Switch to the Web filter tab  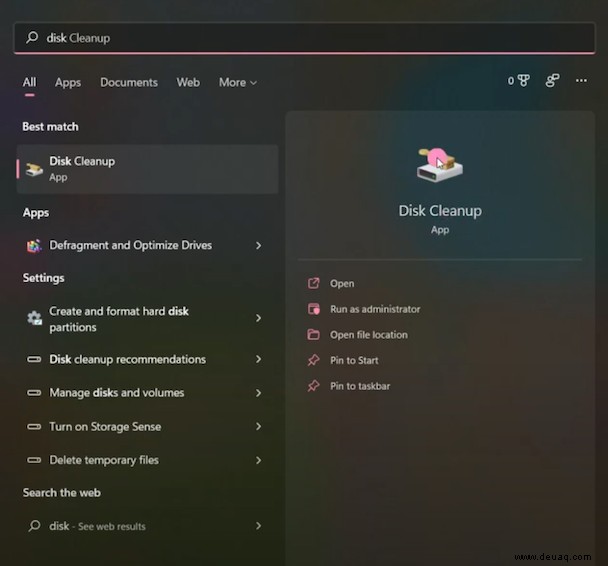point(188,82)
